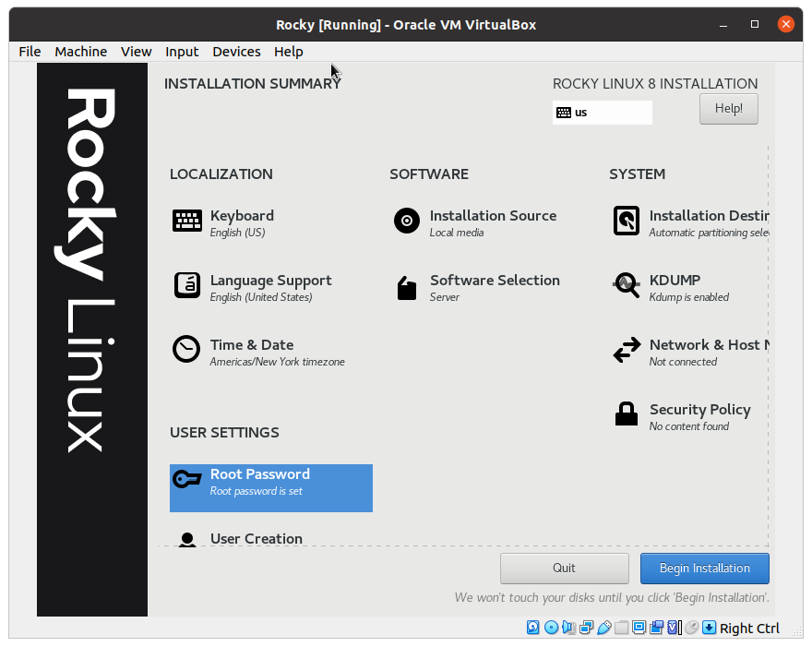812x647 pixels.
Task: Click the display status bar icon
Action: pyautogui.click(x=639, y=628)
